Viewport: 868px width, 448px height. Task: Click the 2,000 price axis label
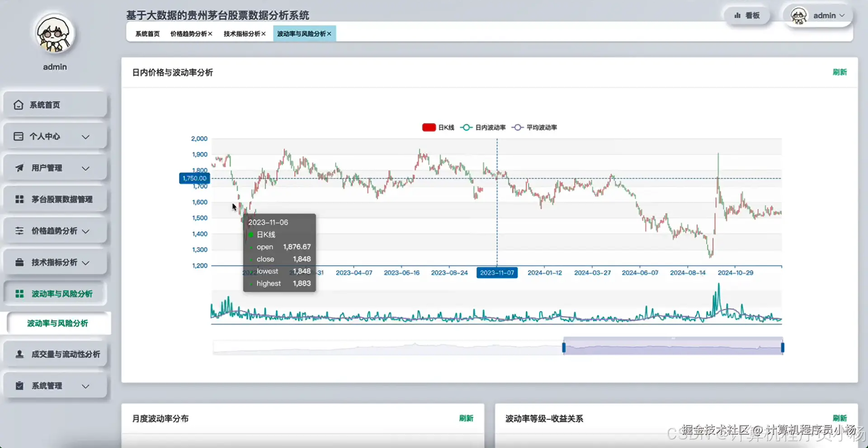199,139
